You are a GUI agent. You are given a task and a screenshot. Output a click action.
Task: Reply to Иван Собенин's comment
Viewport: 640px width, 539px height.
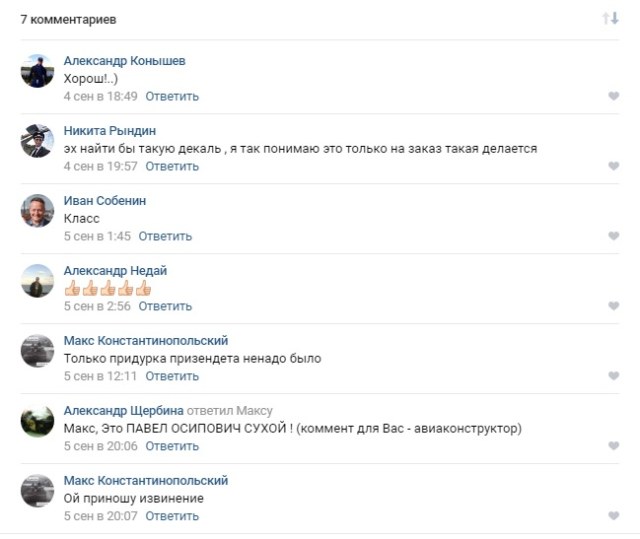tap(165, 236)
